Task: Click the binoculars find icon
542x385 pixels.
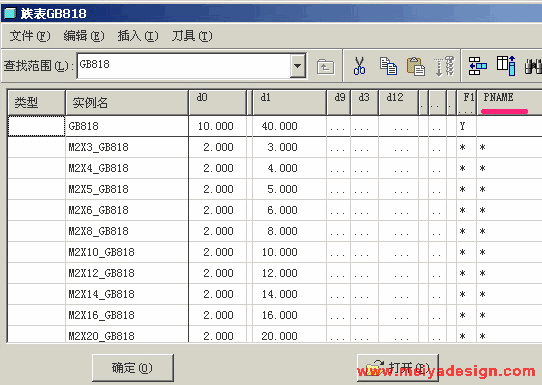Action: pyautogui.click(x=533, y=66)
